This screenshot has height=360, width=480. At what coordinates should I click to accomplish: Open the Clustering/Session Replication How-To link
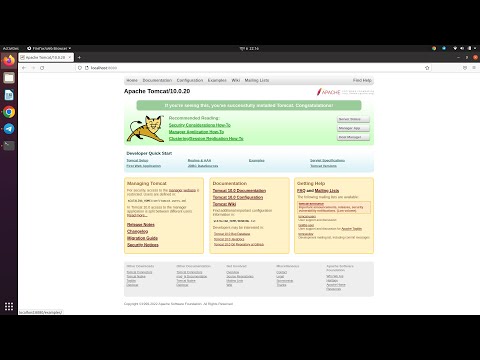click(206, 138)
